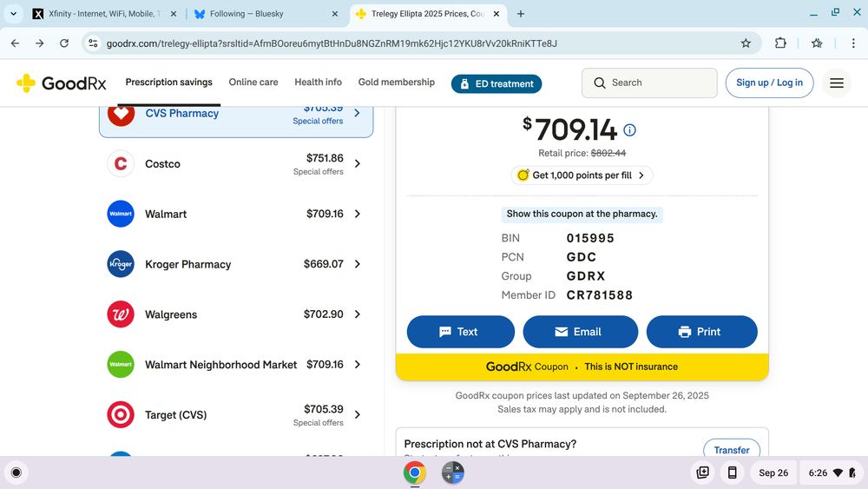The height and width of the screenshot is (489, 868).
Task: Click the price info icon next to $709.14
Action: tap(629, 129)
